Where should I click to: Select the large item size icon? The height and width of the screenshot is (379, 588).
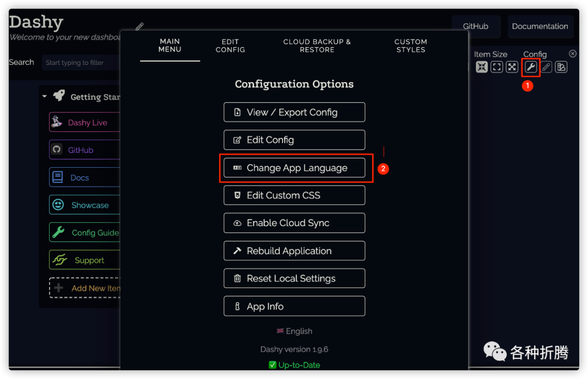click(512, 67)
